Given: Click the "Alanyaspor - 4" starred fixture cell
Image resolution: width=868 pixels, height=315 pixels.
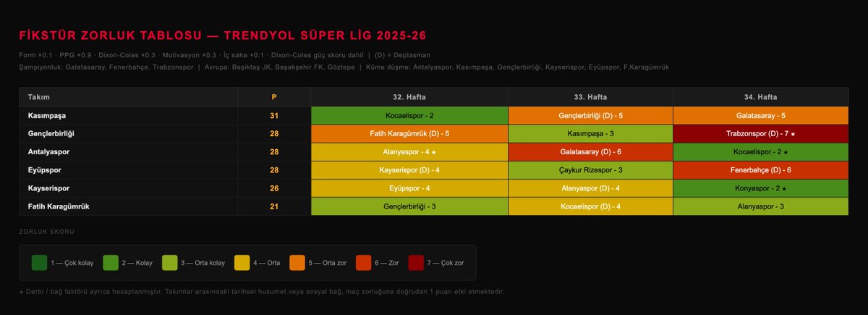Looking at the screenshot, I should [409, 152].
